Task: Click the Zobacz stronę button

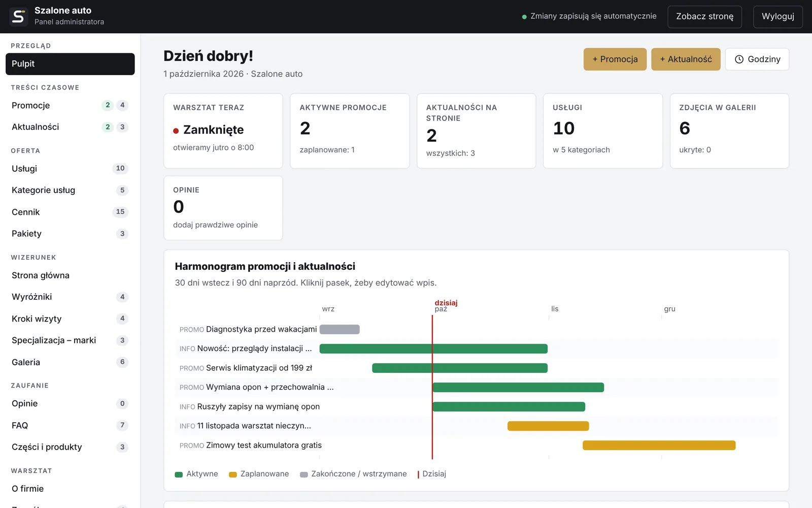Action: [704, 17]
